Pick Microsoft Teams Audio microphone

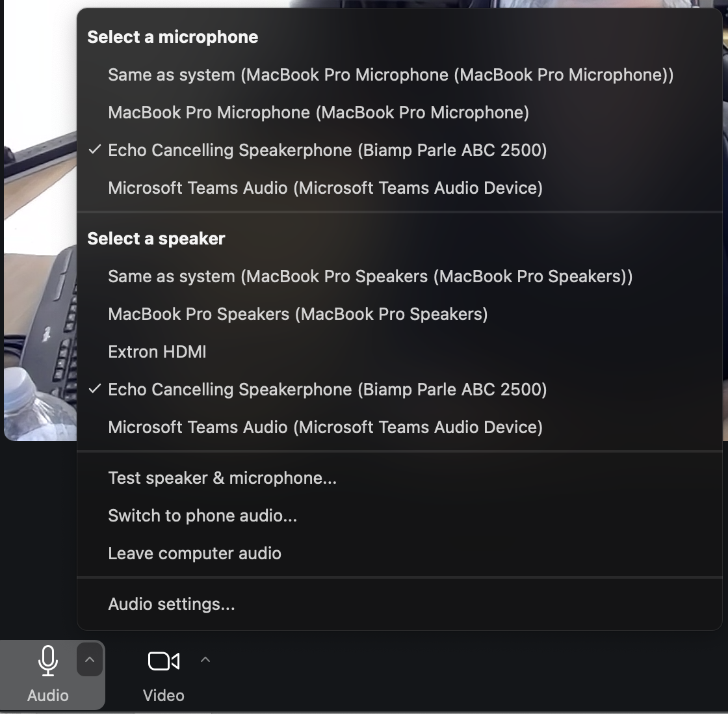pos(399,188)
